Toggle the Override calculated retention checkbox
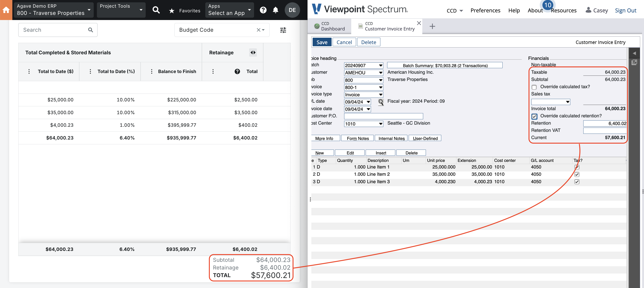 pos(533,115)
